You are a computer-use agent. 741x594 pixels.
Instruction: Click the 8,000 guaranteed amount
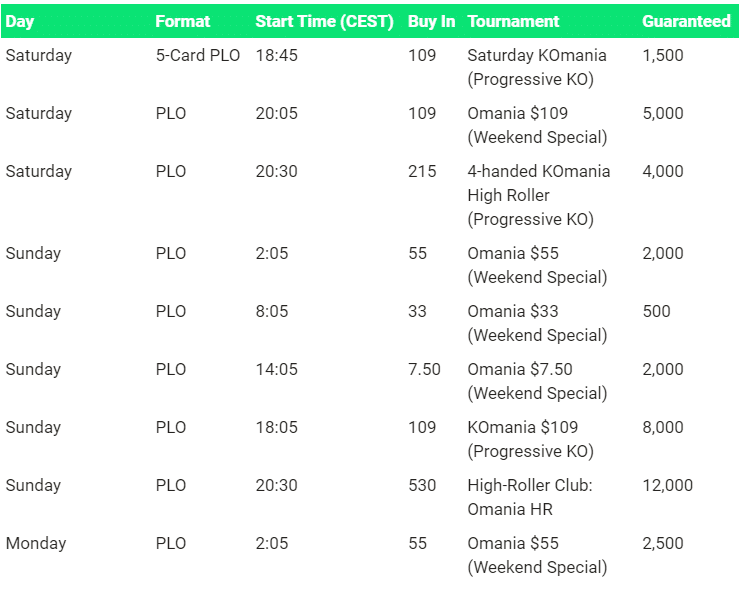663,427
